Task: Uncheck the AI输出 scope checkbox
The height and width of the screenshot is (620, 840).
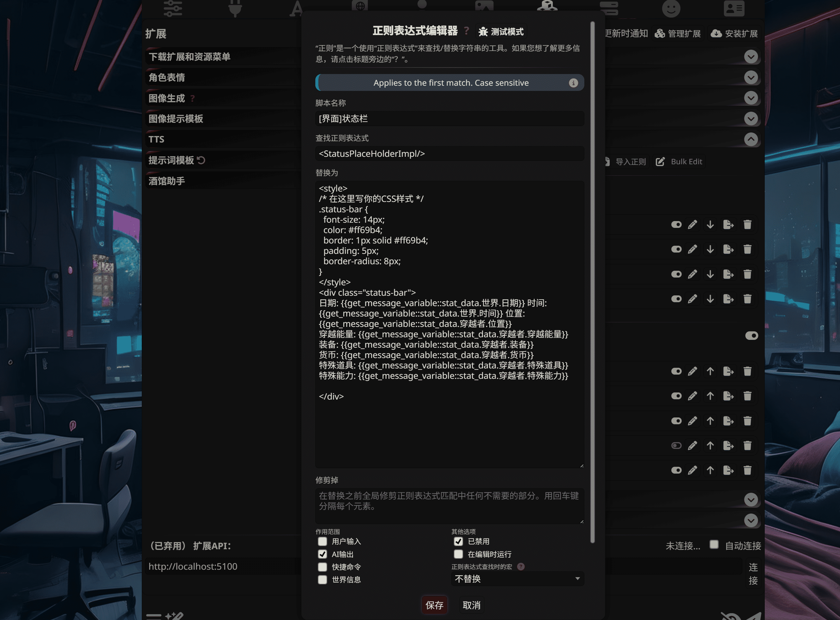Action: (x=322, y=554)
